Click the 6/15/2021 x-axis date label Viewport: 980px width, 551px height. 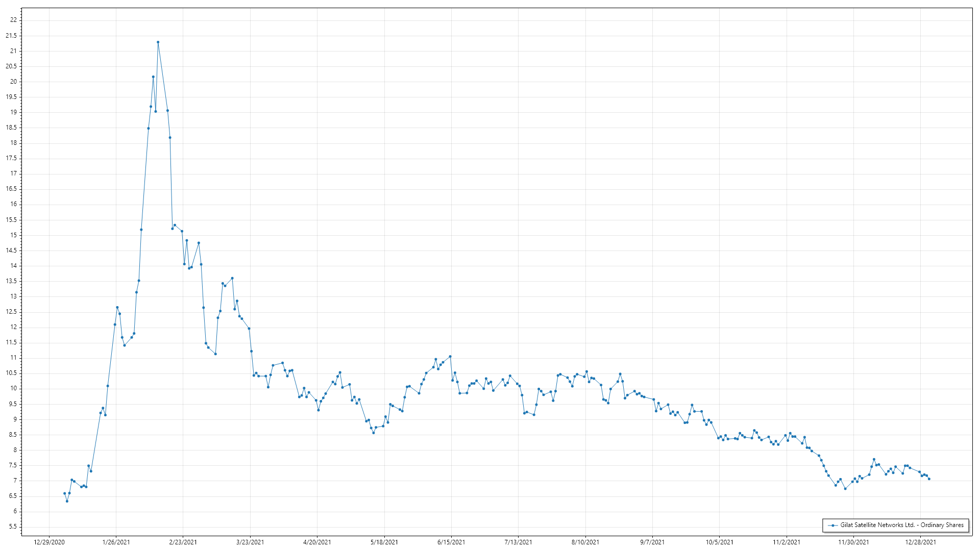pos(451,542)
